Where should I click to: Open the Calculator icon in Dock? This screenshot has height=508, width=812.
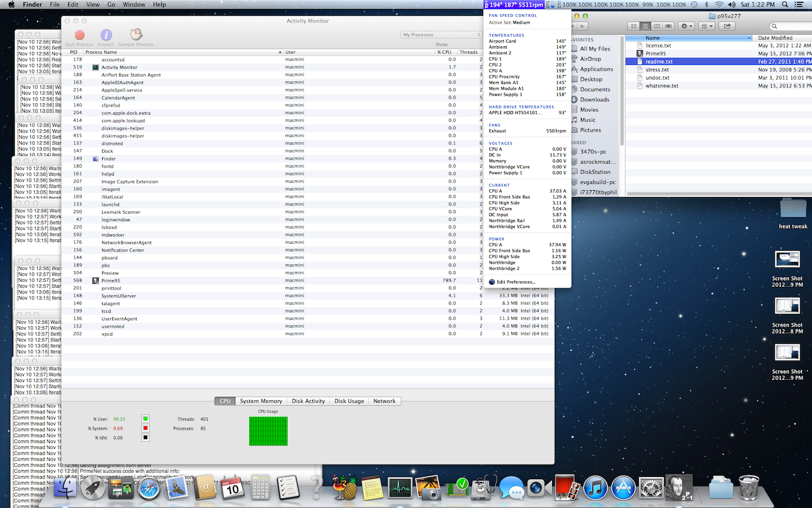click(261, 487)
